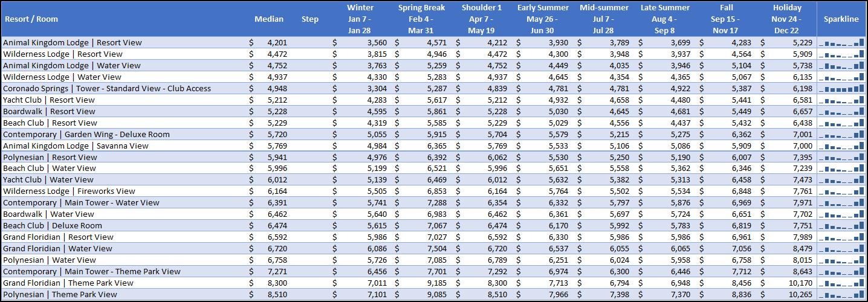Click the sparkline for Beach Club Deluxe Room
868x302 pixels.
(841, 225)
